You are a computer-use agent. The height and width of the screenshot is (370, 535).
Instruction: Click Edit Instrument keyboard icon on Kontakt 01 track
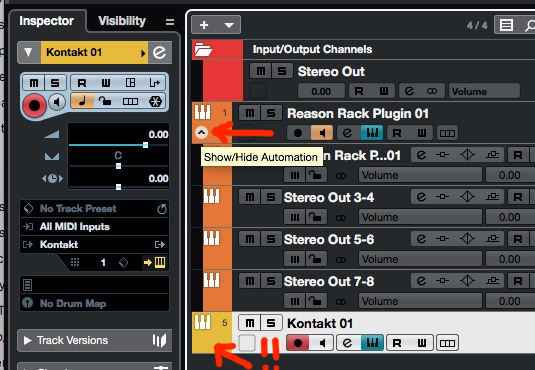tap(372, 343)
